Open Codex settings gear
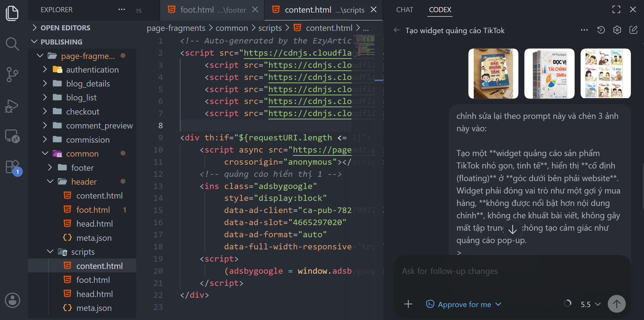The width and height of the screenshot is (644, 320). [x=617, y=30]
